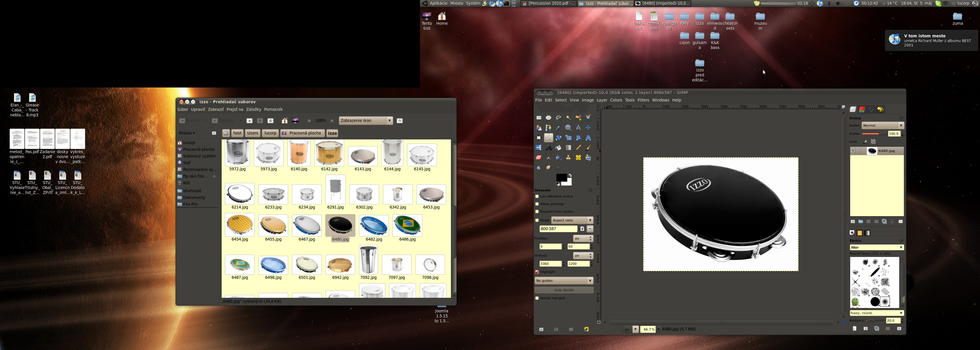Open the Undo History tab in GIMP dock
The image size is (980, 350).
tap(880, 109)
